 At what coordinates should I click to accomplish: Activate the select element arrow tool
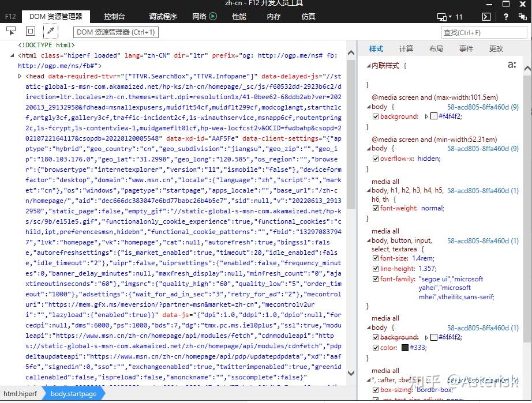[10, 31]
